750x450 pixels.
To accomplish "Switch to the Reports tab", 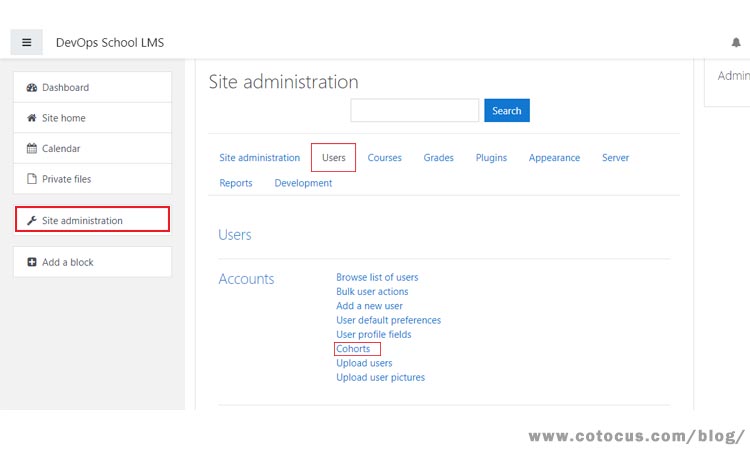I will 236,183.
